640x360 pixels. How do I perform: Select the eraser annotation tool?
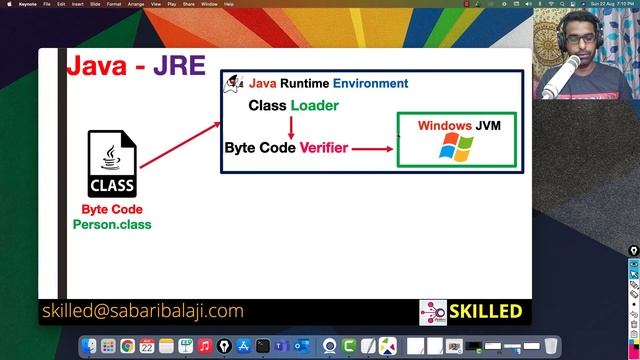click(x=634, y=294)
